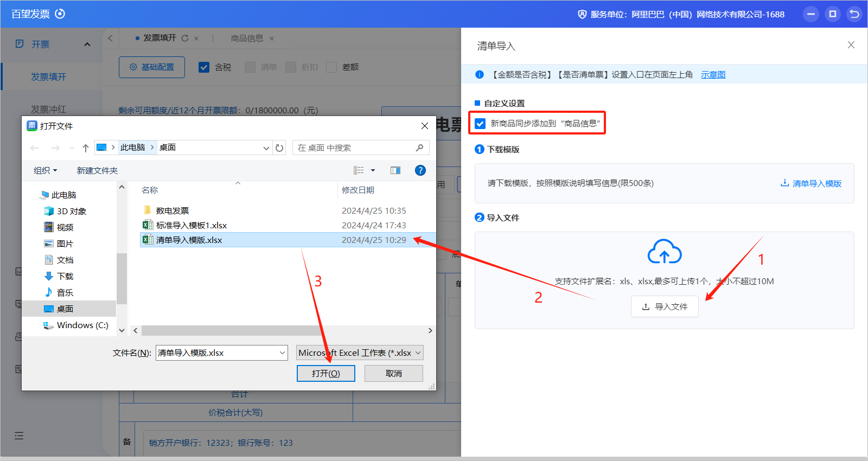This screenshot has width=868, height=461.
Task: Close the 发票填开 tab
Action: pos(196,39)
